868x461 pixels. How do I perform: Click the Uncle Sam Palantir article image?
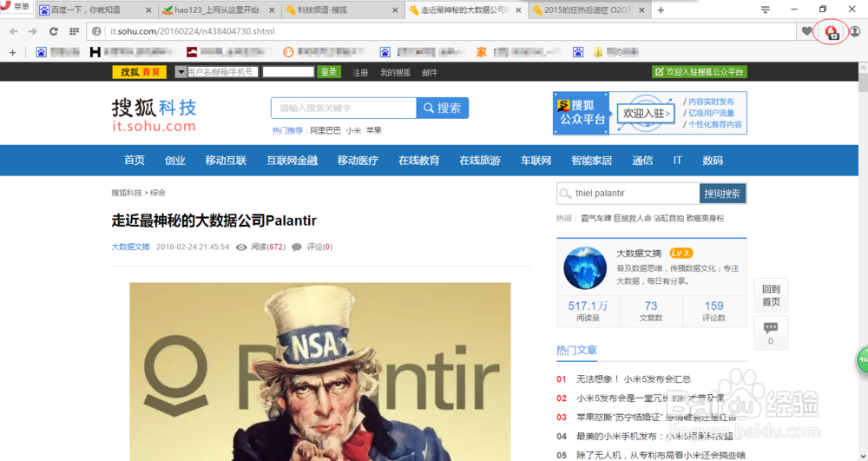(x=320, y=372)
